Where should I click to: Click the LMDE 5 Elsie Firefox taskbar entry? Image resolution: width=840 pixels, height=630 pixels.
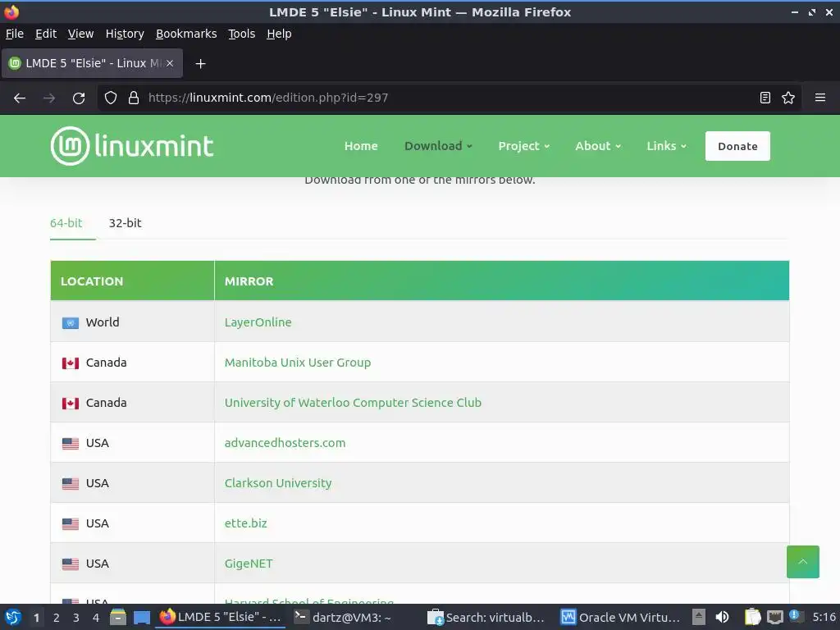(x=220, y=617)
